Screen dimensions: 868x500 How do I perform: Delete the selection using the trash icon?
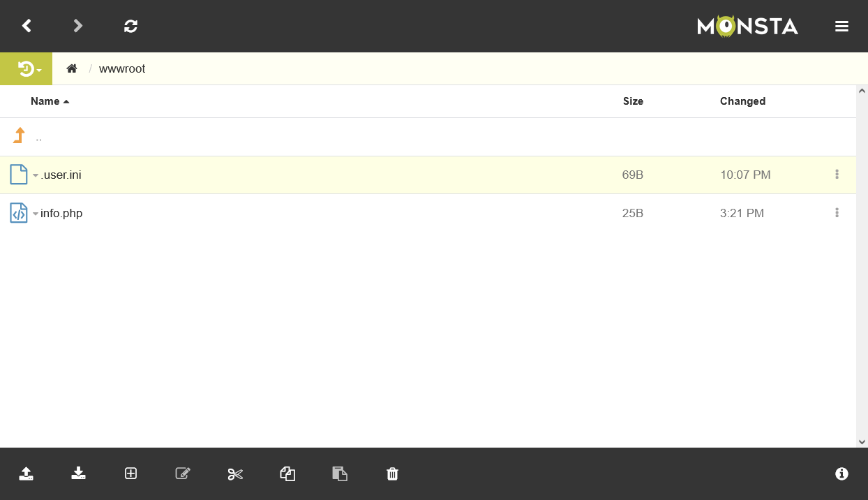392,474
